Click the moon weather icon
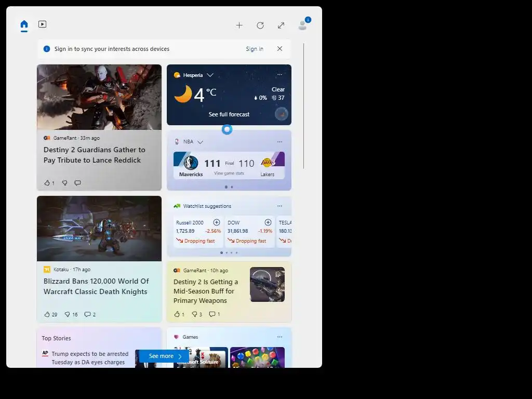 183,94
